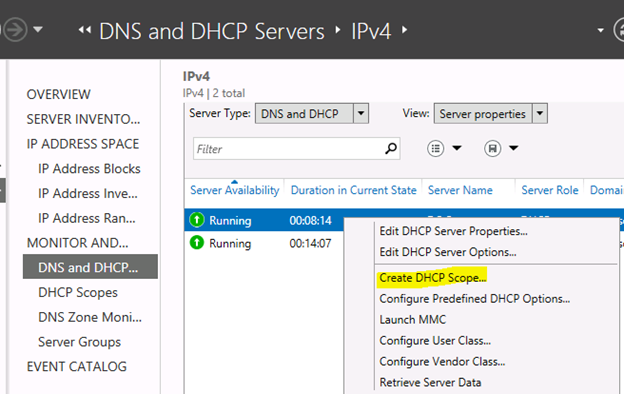This screenshot has width=624, height=394.
Task: Expand the navigation history dropdown arrow
Action: coord(38,29)
